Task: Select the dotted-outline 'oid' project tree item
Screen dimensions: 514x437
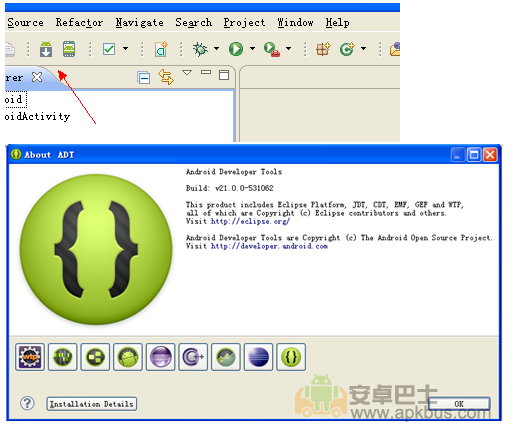Action: (15, 99)
